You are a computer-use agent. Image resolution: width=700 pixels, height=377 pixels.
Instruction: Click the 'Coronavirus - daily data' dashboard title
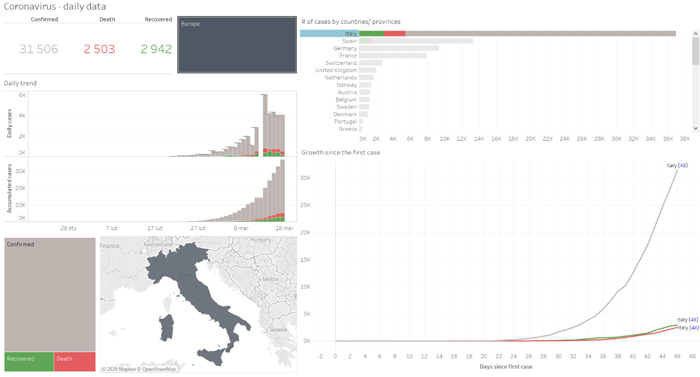coord(55,7)
